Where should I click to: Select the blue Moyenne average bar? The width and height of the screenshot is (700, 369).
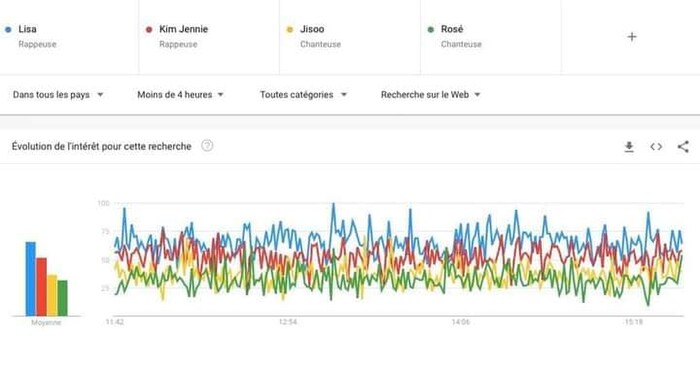point(30,279)
